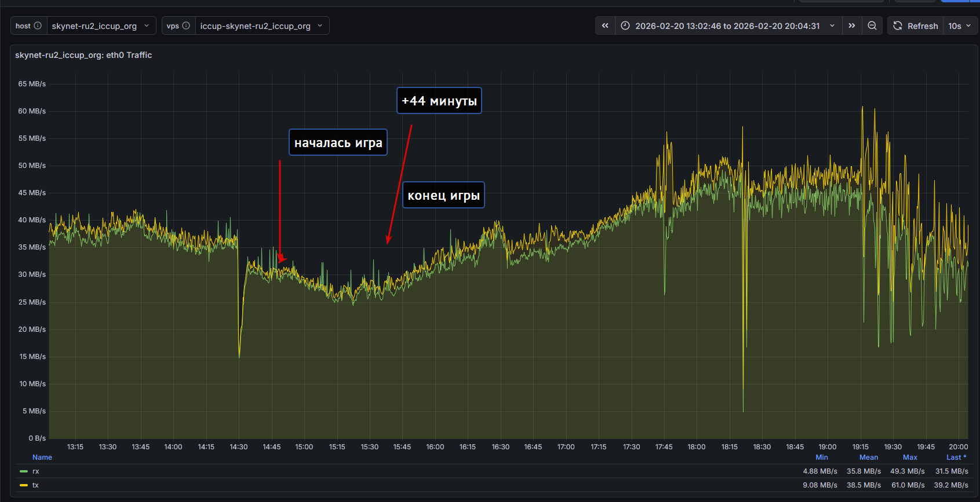This screenshot has height=502, width=980.
Task: Click the 0 B/s y-axis label
Action: 37,438
